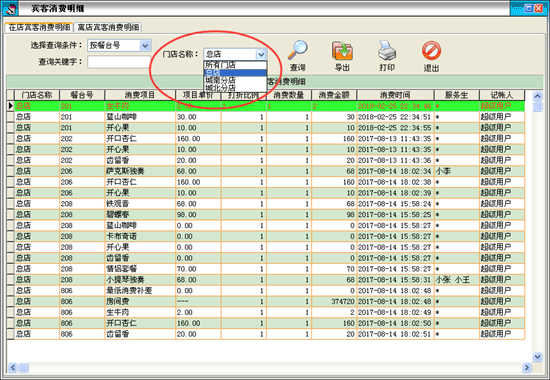
Task: Select the 萨克斯独奏 cell
Action: coord(140,171)
